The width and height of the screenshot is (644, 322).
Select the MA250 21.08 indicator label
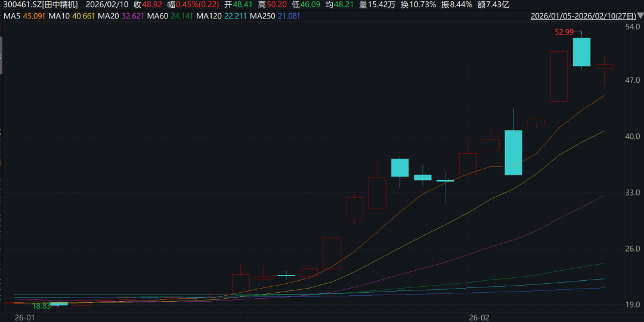point(275,17)
